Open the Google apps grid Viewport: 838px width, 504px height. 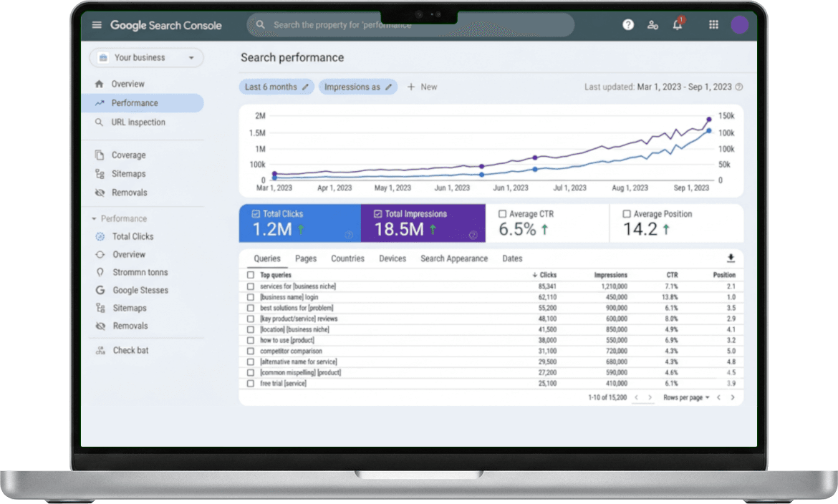(x=713, y=24)
